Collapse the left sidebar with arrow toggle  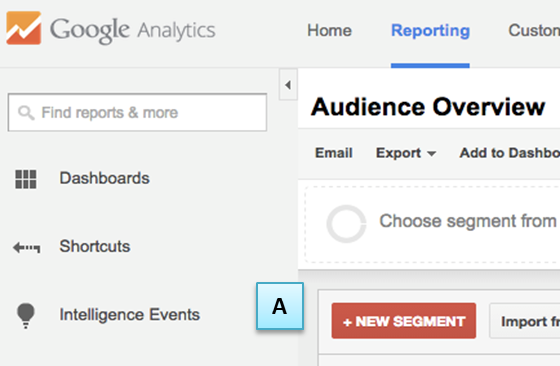(x=288, y=85)
